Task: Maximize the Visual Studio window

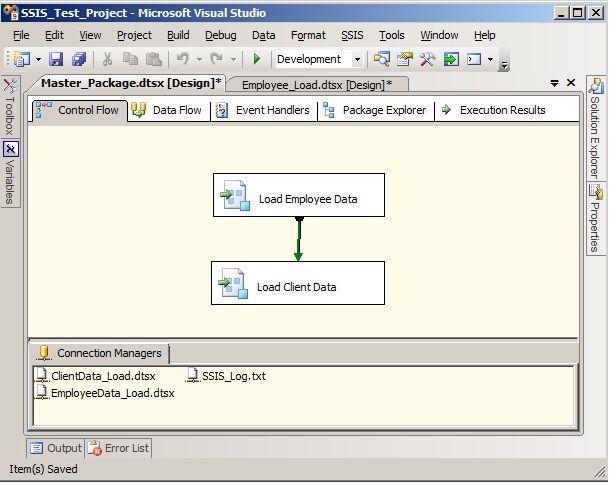Action: tap(578, 13)
